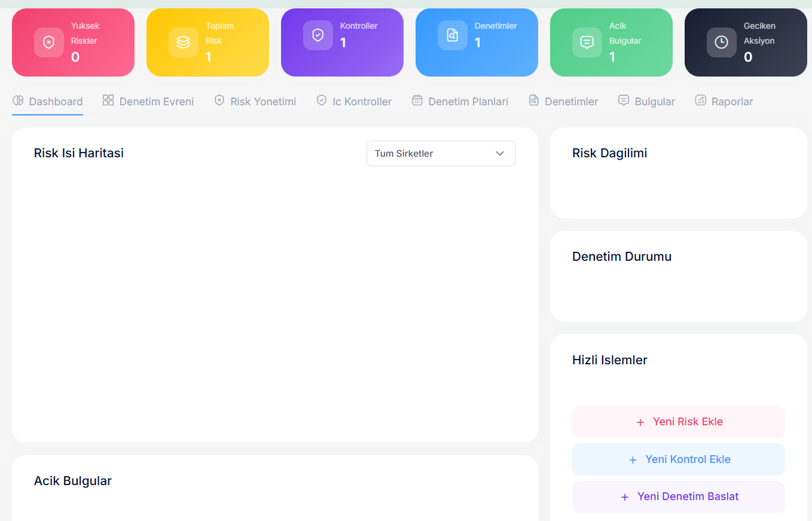Click the Yeni Kontrol Ekle button
The width and height of the screenshot is (812, 521).
click(x=678, y=459)
